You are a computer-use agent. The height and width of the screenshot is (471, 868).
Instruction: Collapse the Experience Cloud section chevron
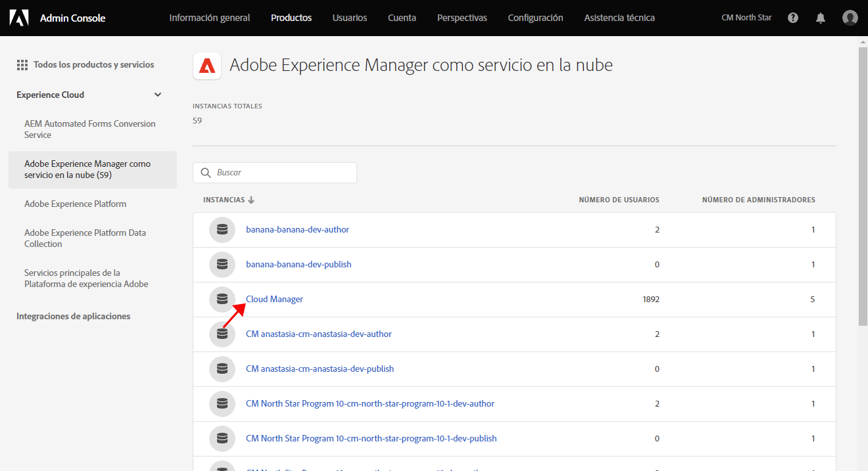click(158, 95)
